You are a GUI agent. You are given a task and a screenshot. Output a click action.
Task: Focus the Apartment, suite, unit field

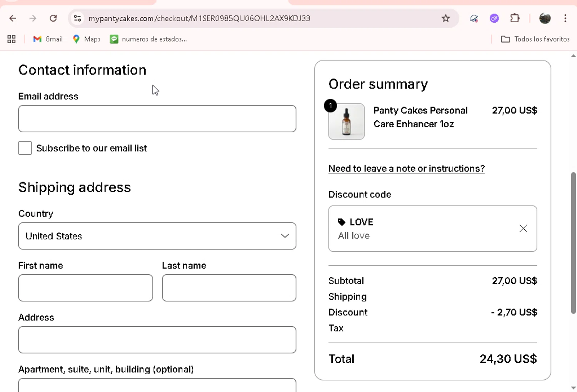157,385
